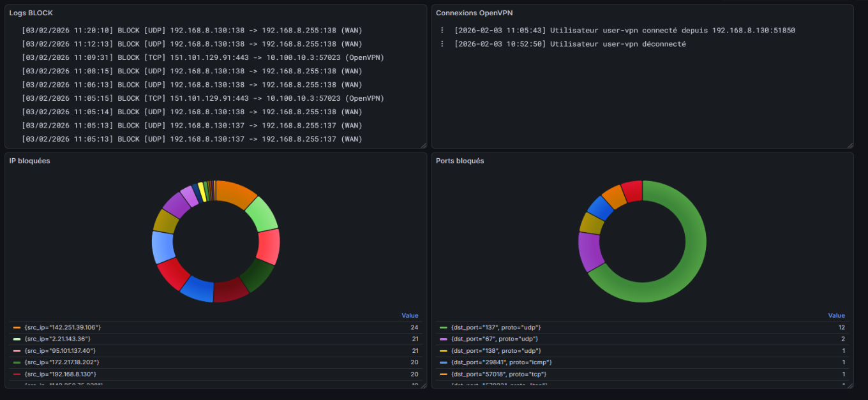Click resize handle of Ports bloqués panel
Screen dimensions: 868x400
pos(849,385)
